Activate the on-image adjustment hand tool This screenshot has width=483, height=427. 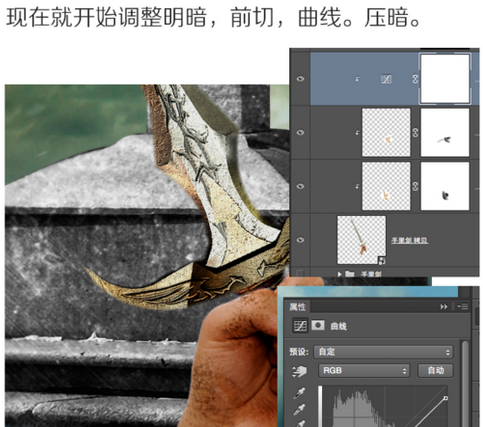299,371
